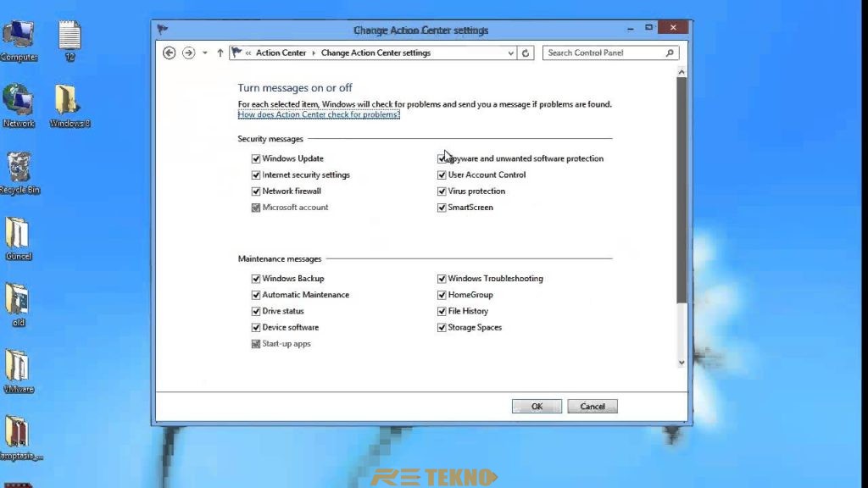Click the Search Control Panel field

[x=610, y=53]
